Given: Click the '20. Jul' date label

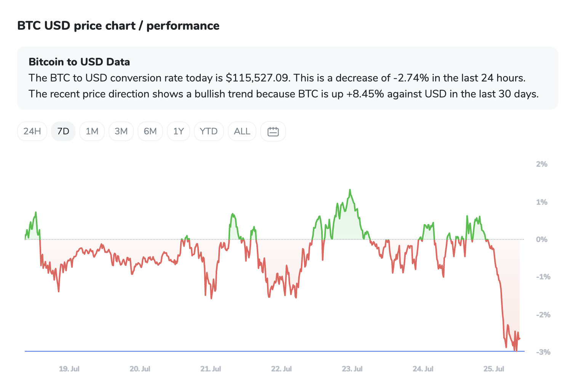Looking at the screenshot, I should pos(140,369).
